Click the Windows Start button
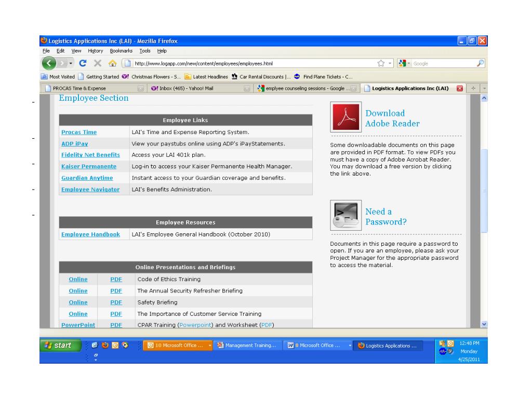Screen dimensions: 532x399 tap(61, 345)
